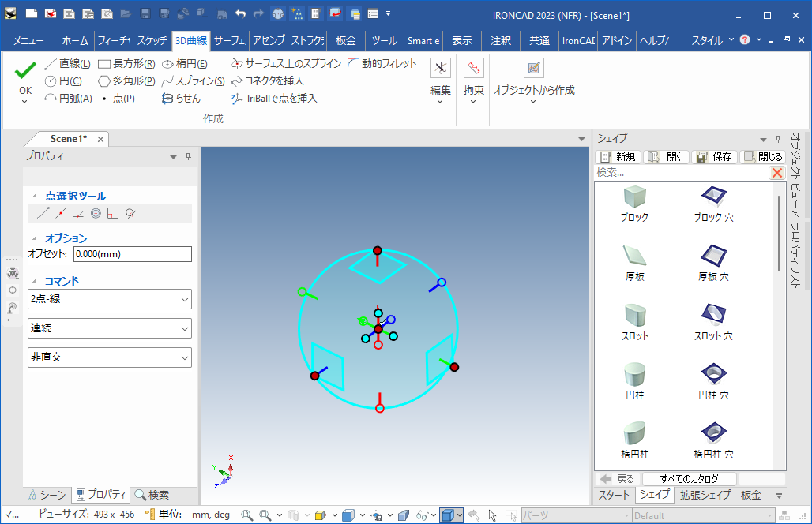The image size is (812, 524).
Task: Select the perpendicular point picking tool
Action: [112, 213]
